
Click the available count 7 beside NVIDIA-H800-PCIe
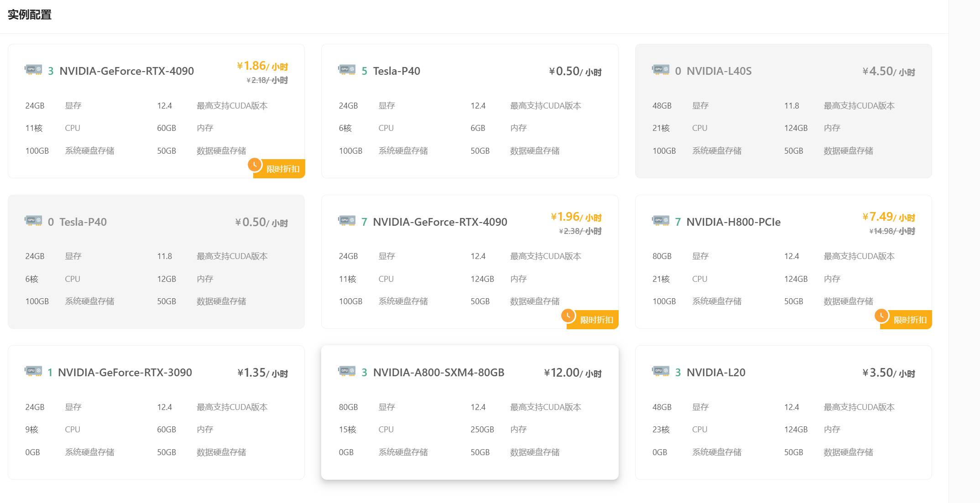[678, 222]
